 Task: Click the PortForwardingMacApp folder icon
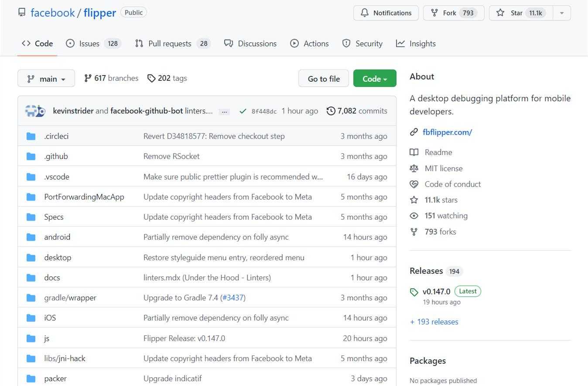(x=31, y=197)
